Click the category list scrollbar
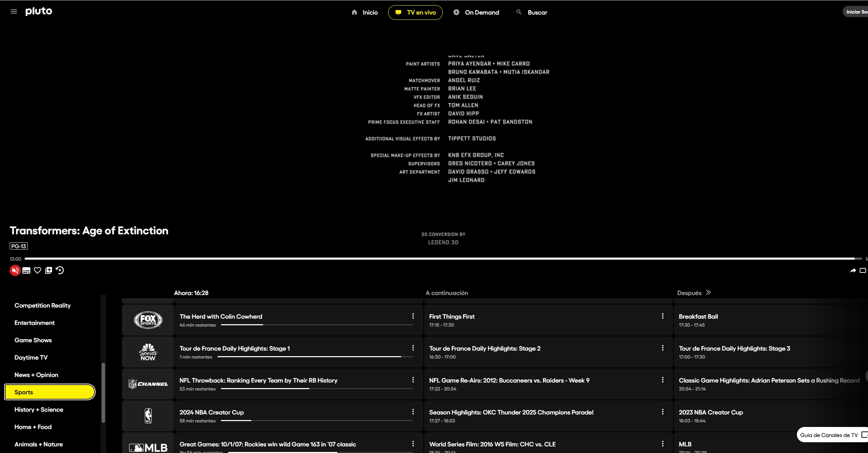This screenshot has height=453, width=868. click(103, 393)
